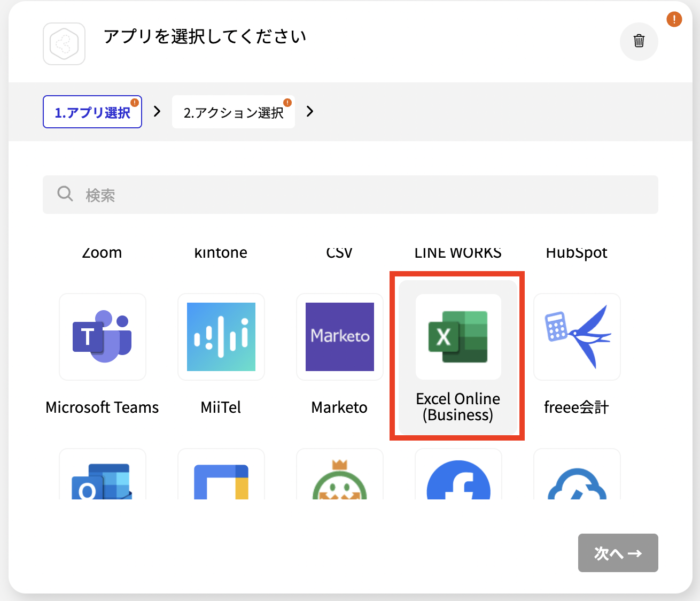
Task: Click the Excel Online (Business) text label
Action: pos(458,407)
